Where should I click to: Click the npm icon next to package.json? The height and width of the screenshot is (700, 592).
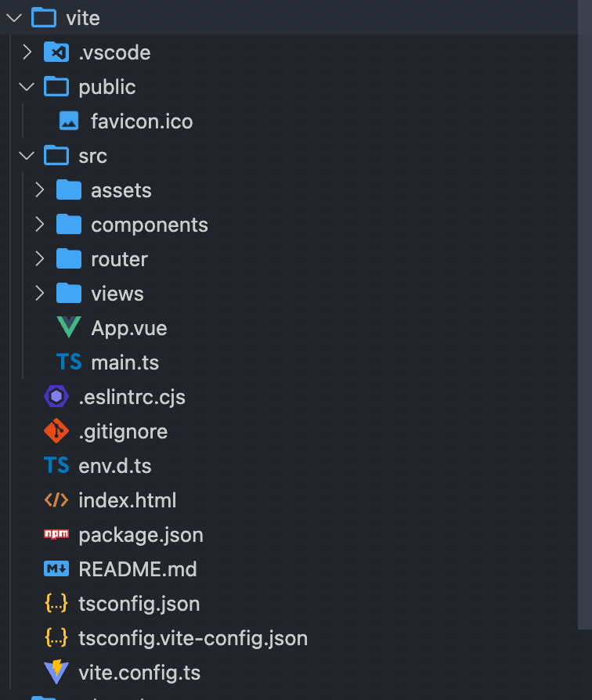(x=56, y=534)
